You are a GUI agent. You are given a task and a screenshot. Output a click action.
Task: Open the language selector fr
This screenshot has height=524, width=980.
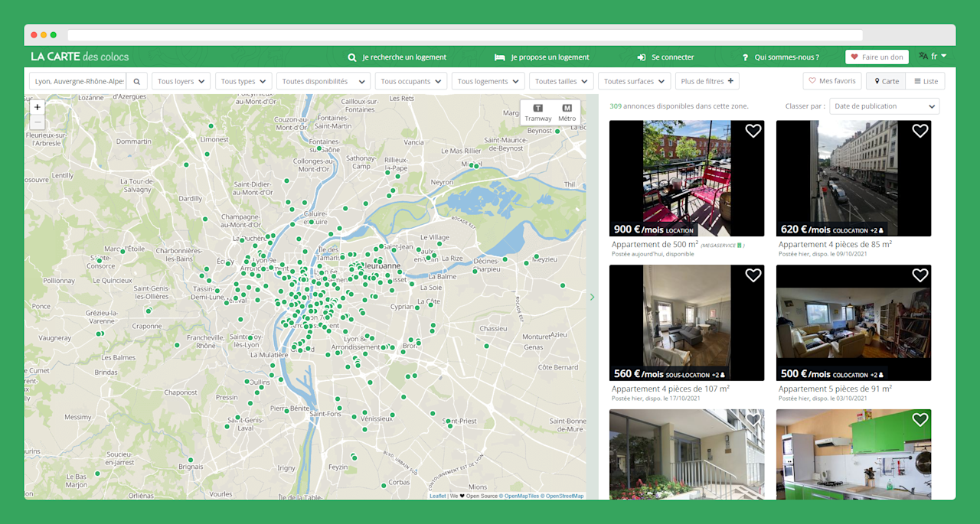pyautogui.click(x=933, y=57)
